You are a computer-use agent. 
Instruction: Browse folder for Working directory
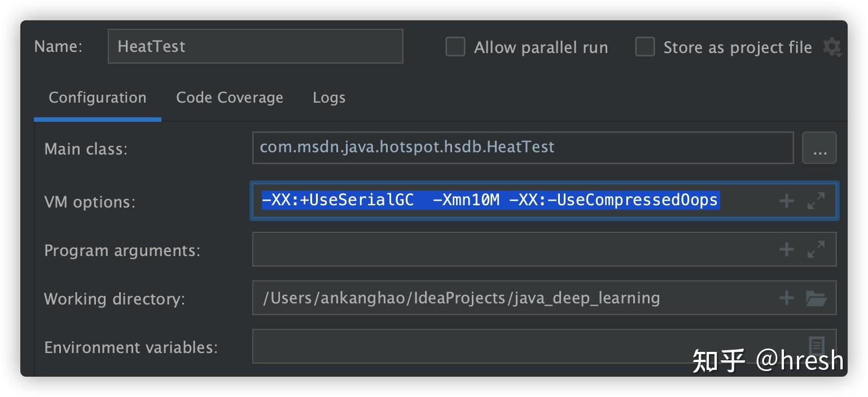[816, 298]
